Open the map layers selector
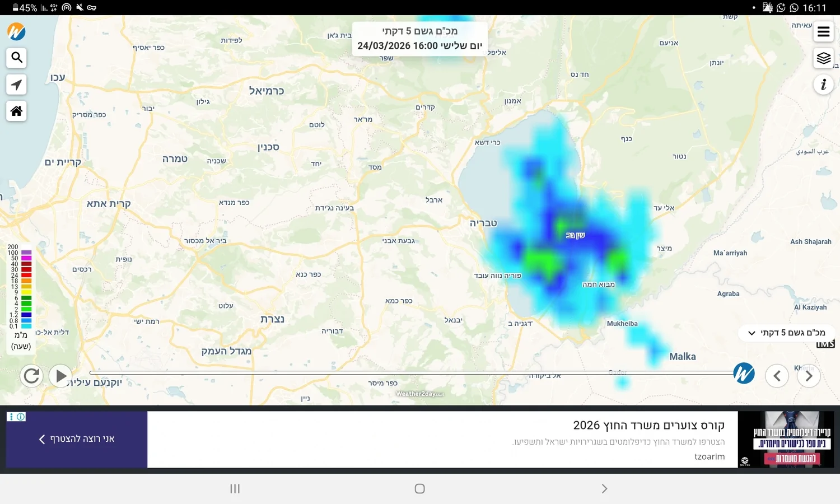Screen dimensions: 840x504 tap(823, 58)
